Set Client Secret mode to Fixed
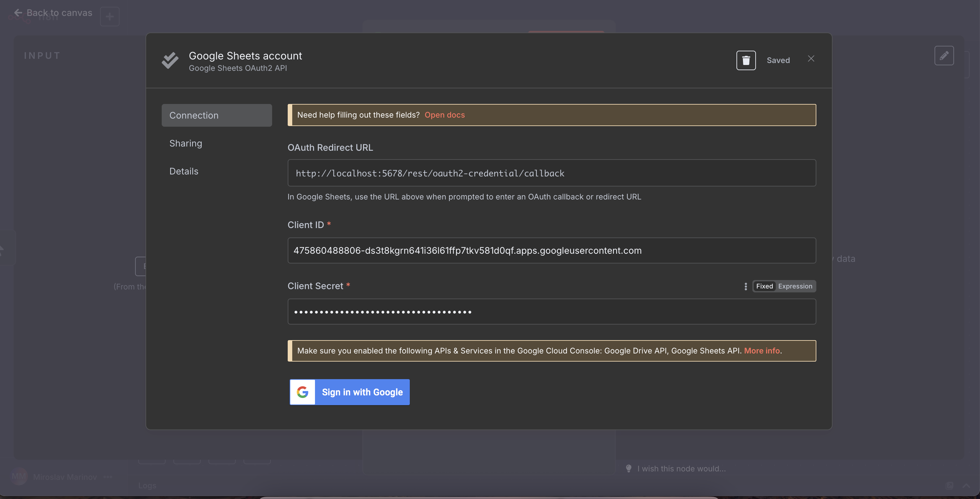980x499 pixels. pos(764,286)
